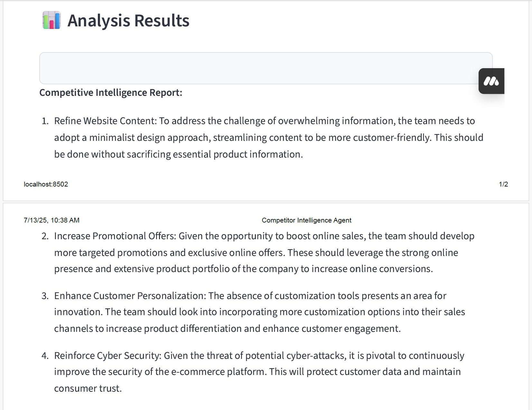This screenshot has width=532, height=410.
Task: Click the words "consumer trust." in item four
Action: coord(88,388)
